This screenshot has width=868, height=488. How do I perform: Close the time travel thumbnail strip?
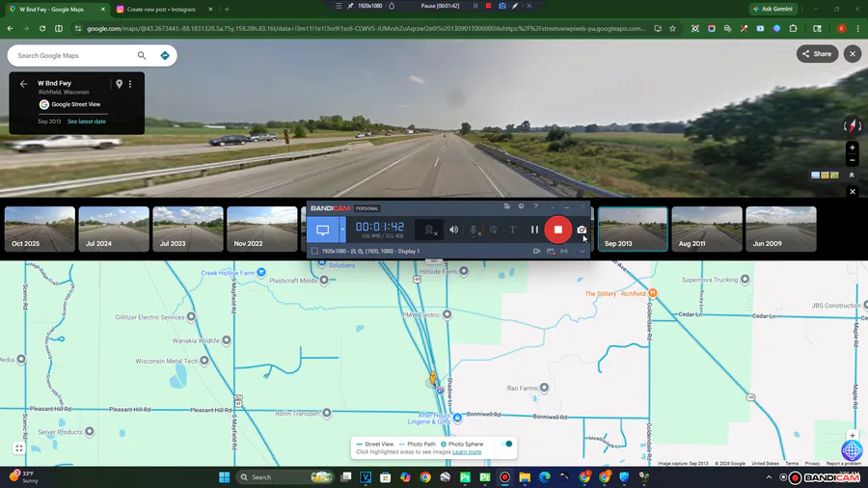click(853, 191)
